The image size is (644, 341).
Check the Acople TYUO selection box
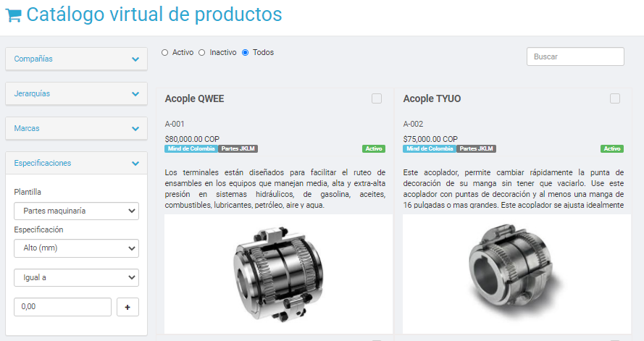click(x=615, y=98)
